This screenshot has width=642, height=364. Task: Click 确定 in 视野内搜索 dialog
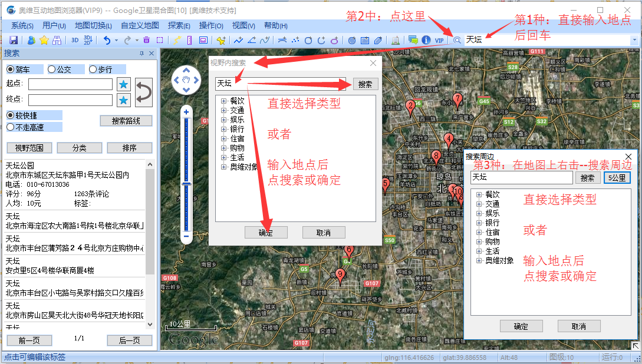[x=266, y=233]
